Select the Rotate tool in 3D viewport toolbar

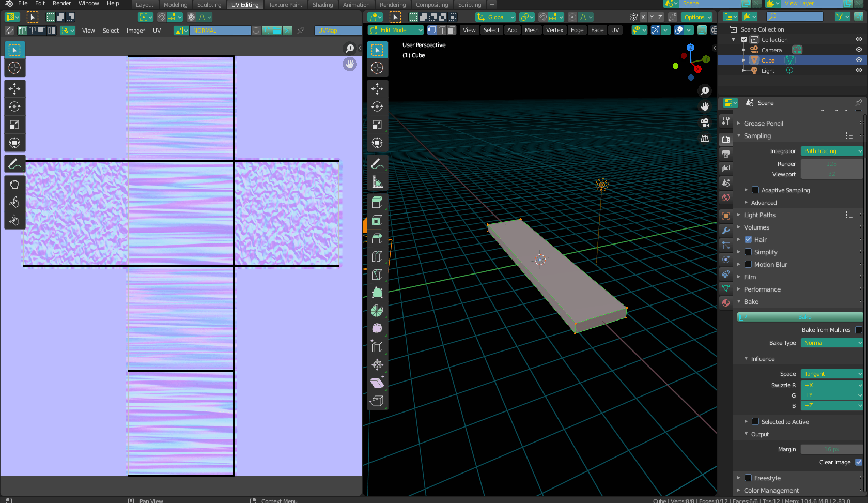(377, 107)
